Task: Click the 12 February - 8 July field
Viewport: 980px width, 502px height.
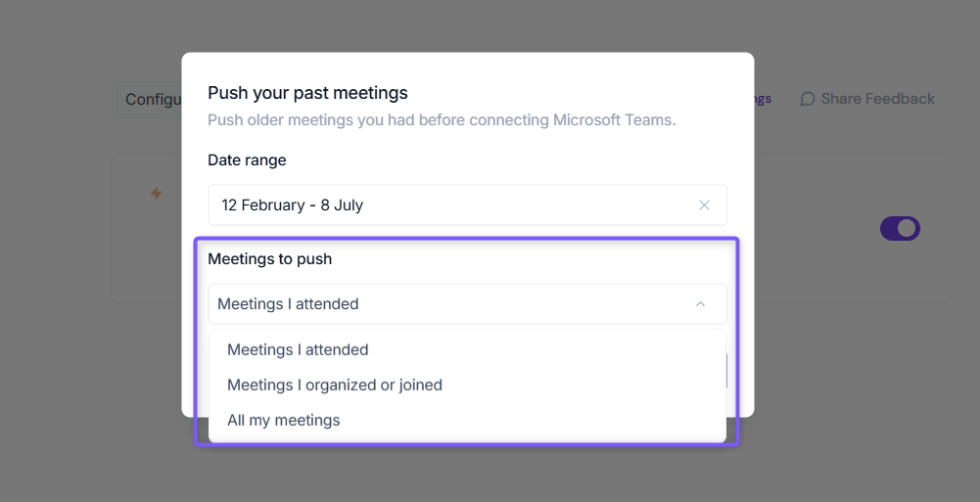Action: 468,205
